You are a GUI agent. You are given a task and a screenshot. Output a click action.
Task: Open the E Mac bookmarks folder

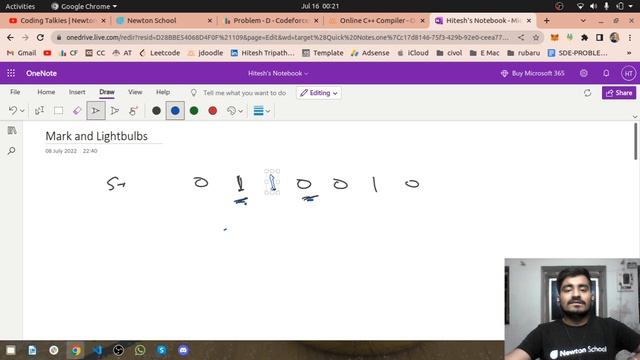pos(484,53)
